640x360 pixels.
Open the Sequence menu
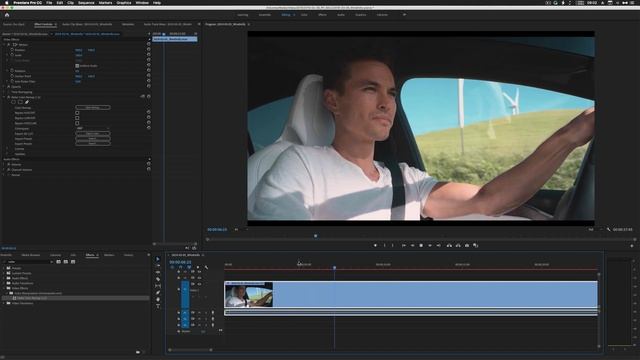point(86,2)
